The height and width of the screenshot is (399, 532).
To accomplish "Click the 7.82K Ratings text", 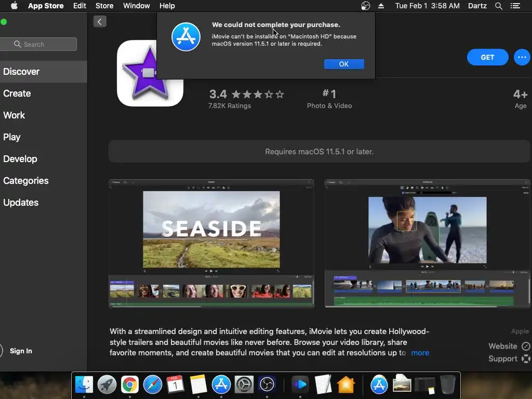I will tap(230, 106).
